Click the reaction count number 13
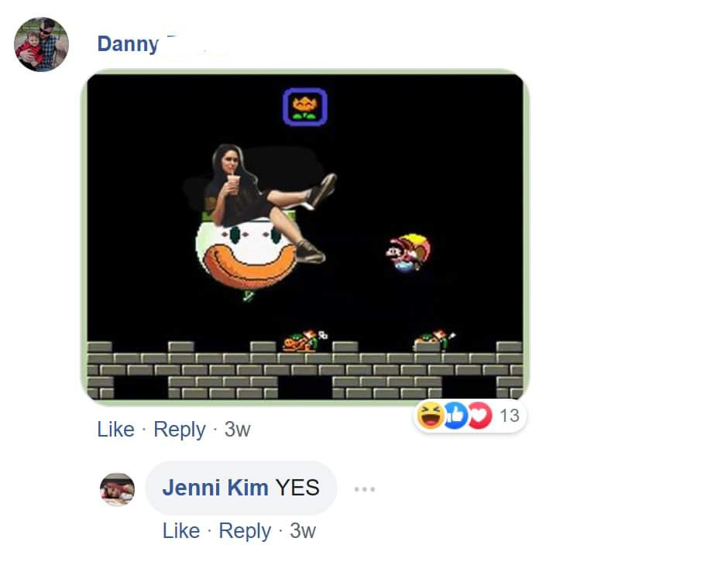 pyautogui.click(x=510, y=416)
